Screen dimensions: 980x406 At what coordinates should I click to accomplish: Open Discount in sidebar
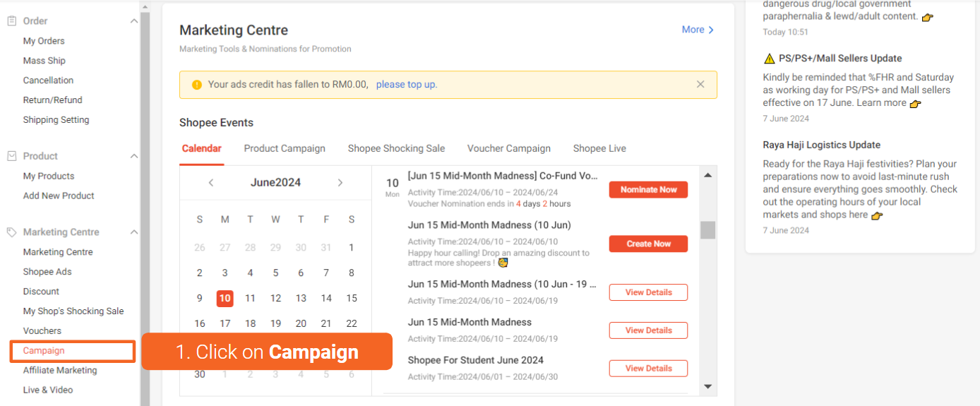(x=41, y=292)
